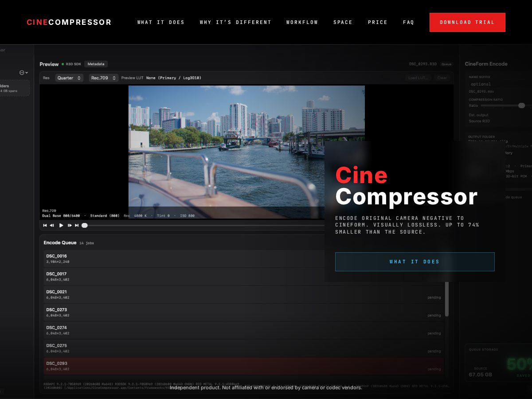
Task: Select DSC_0021 in the encode queue
Action: tap(244, 294)
